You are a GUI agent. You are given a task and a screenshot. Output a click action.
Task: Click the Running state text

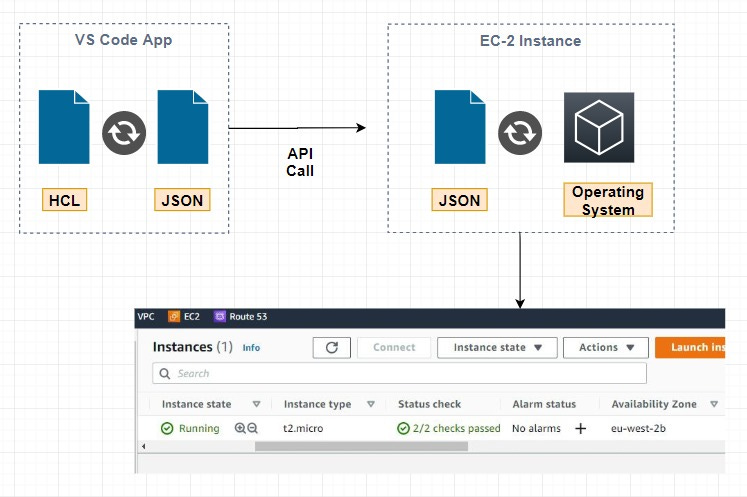pos(199,428)
